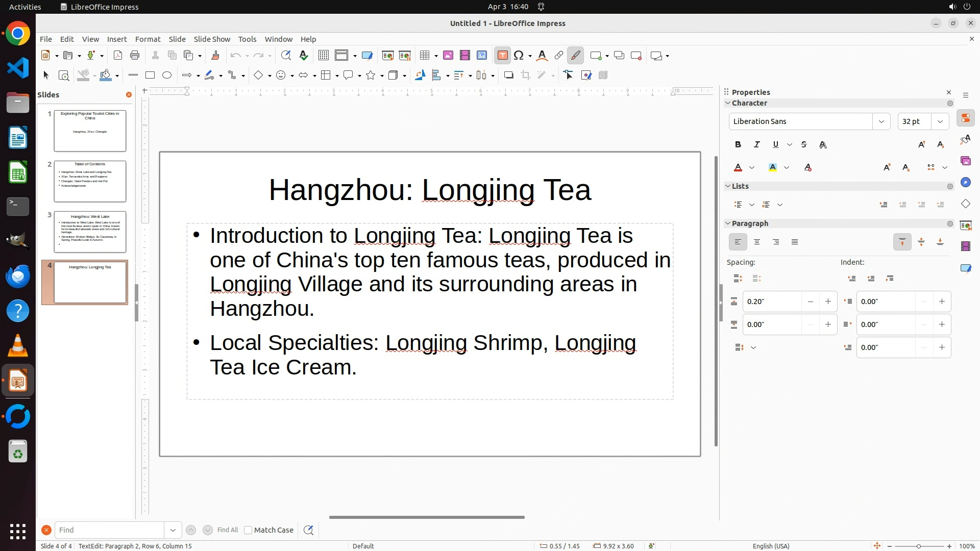Click the Find All button
This screenshot has height=551, width=980.
228,530
